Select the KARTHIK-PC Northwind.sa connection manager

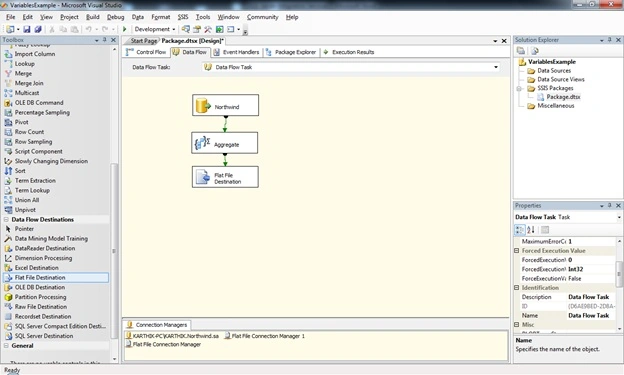[172, 336]
